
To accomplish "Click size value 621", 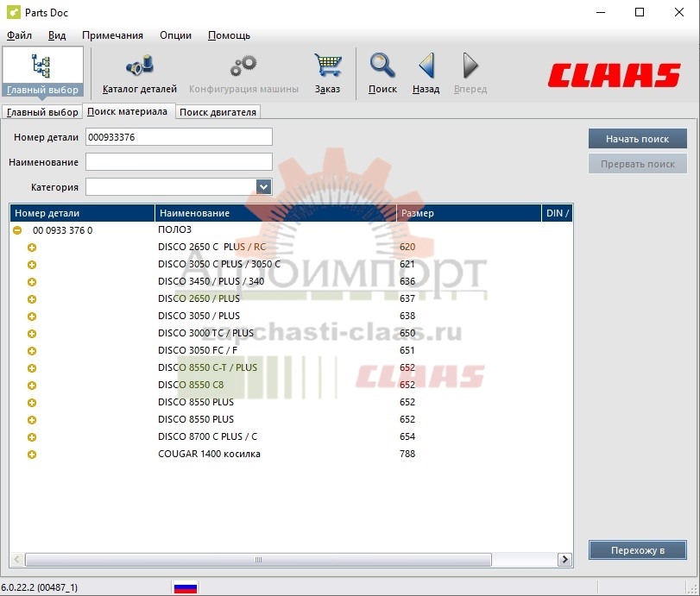I will 407,264.
